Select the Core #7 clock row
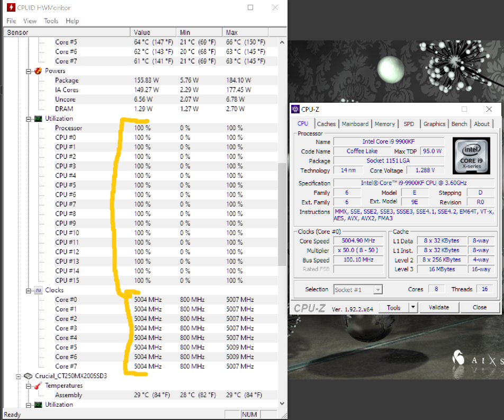This screenshot has height=420, width=504. coord(166,367)
